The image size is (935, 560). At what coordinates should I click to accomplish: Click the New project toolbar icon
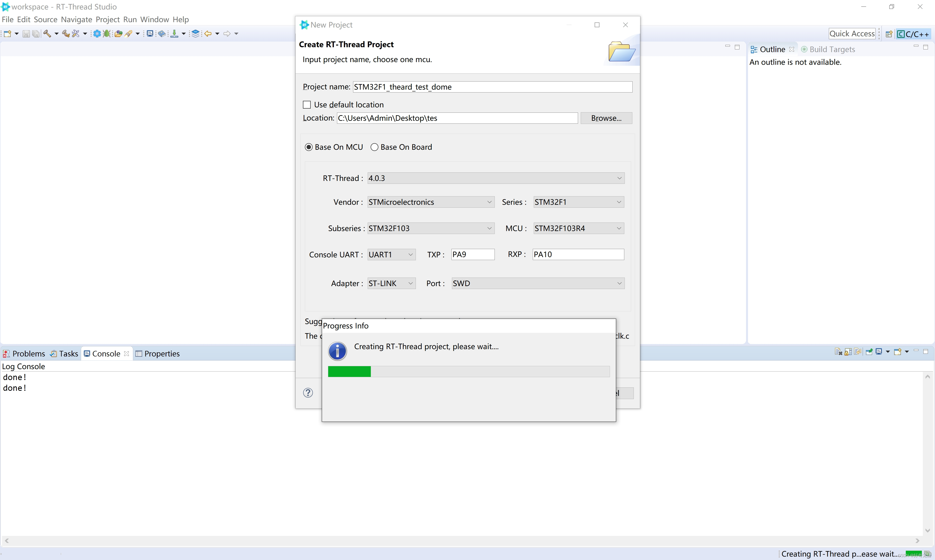coord(8,34)
